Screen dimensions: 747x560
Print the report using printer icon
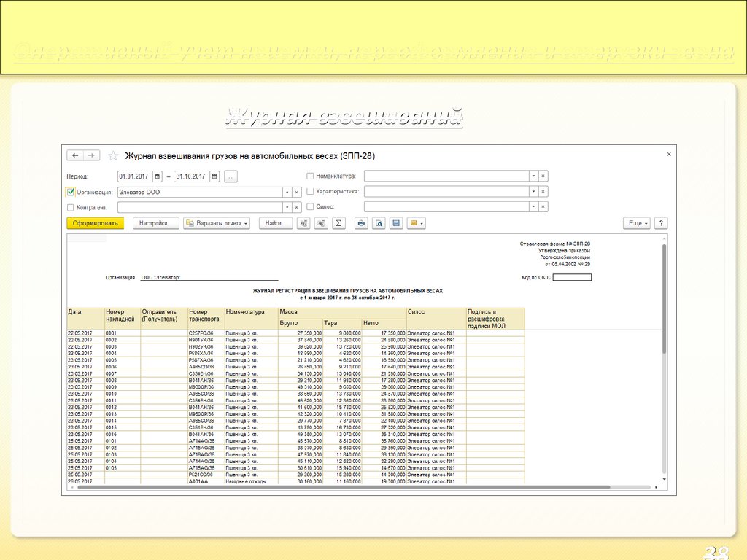(x=360, y=223)
